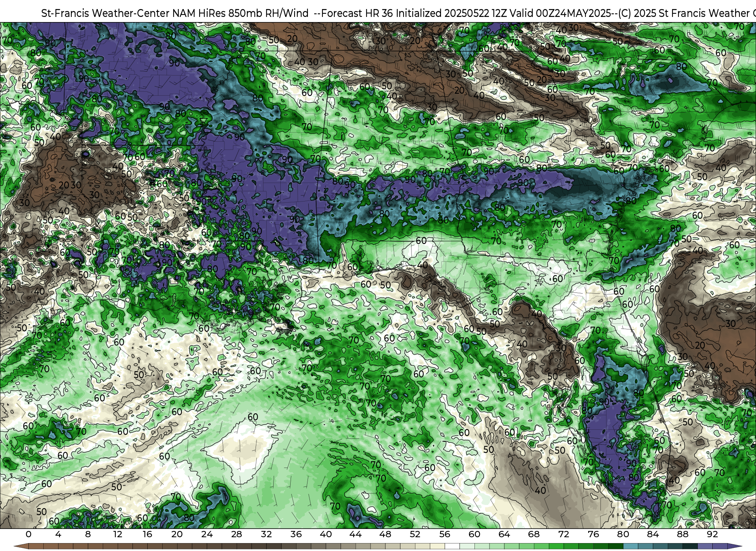Click the colorbar label "4"
The image size is (756, 551).
(58, 534)
